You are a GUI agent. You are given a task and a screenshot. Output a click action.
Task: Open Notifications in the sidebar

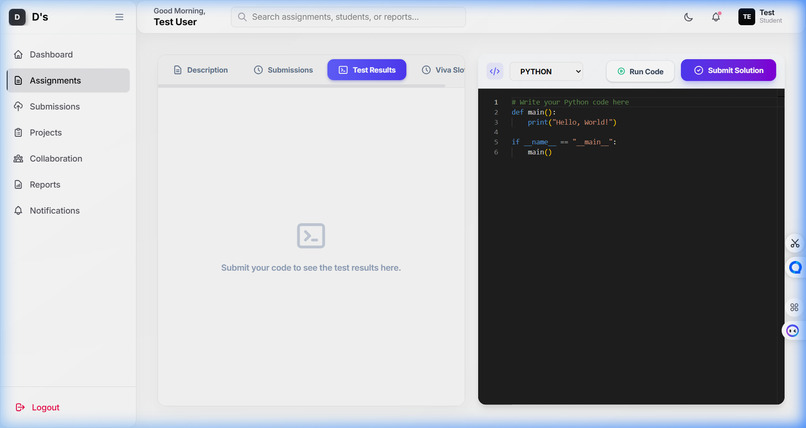click(x=68, y=211)
